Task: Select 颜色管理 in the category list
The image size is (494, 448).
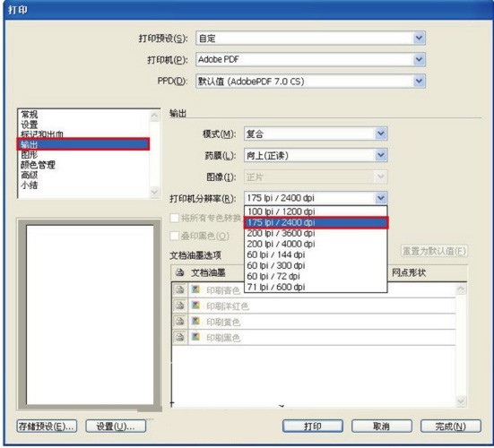Action: point(38,165)
